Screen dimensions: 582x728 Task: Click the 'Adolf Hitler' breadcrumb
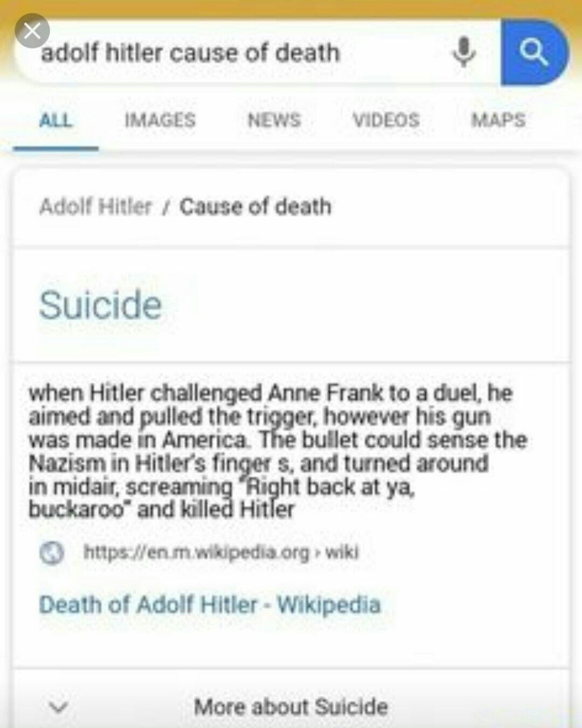(95, 206)
